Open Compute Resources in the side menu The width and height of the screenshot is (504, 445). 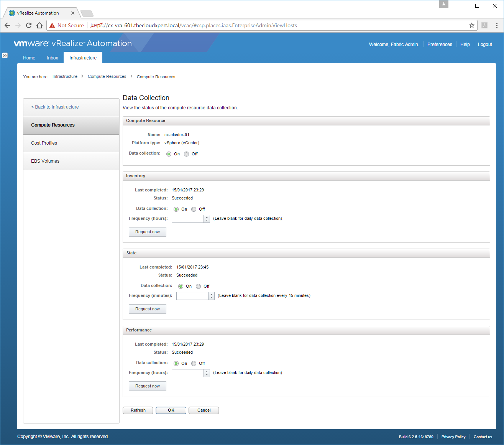point(71,125)
